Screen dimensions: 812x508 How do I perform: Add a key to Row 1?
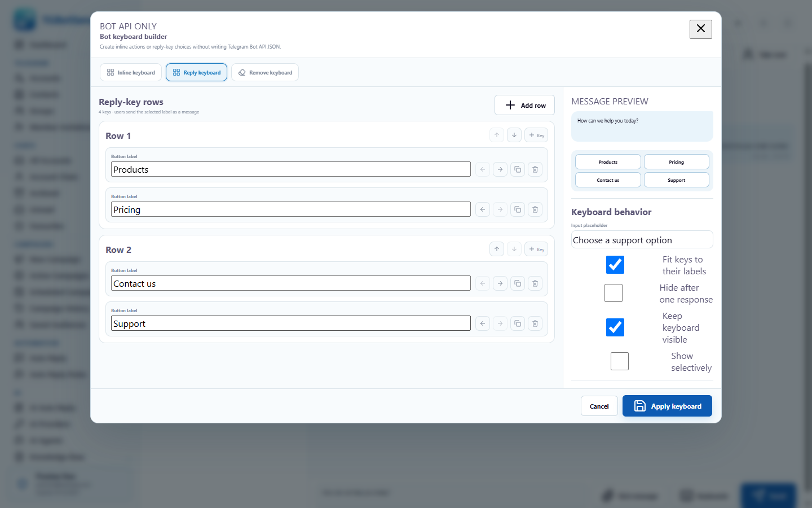tap(536, 135)
